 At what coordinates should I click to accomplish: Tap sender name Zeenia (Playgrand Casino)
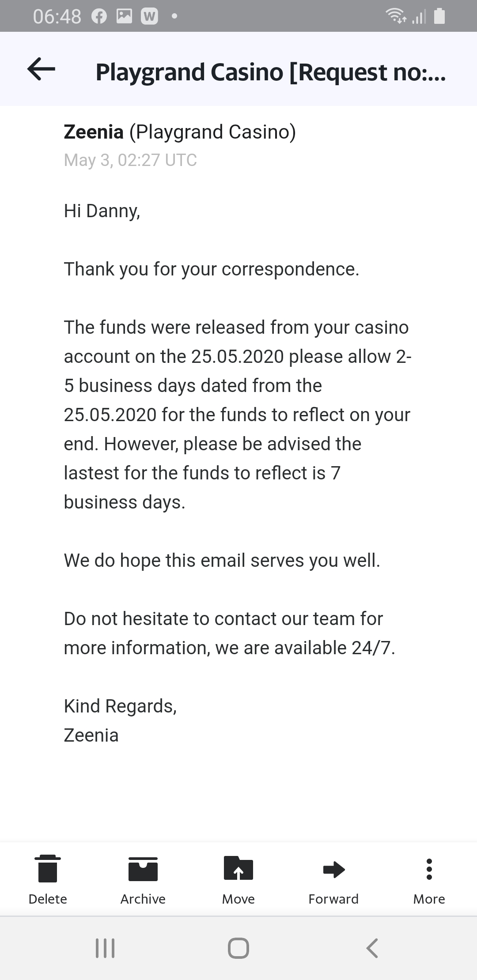180,132
